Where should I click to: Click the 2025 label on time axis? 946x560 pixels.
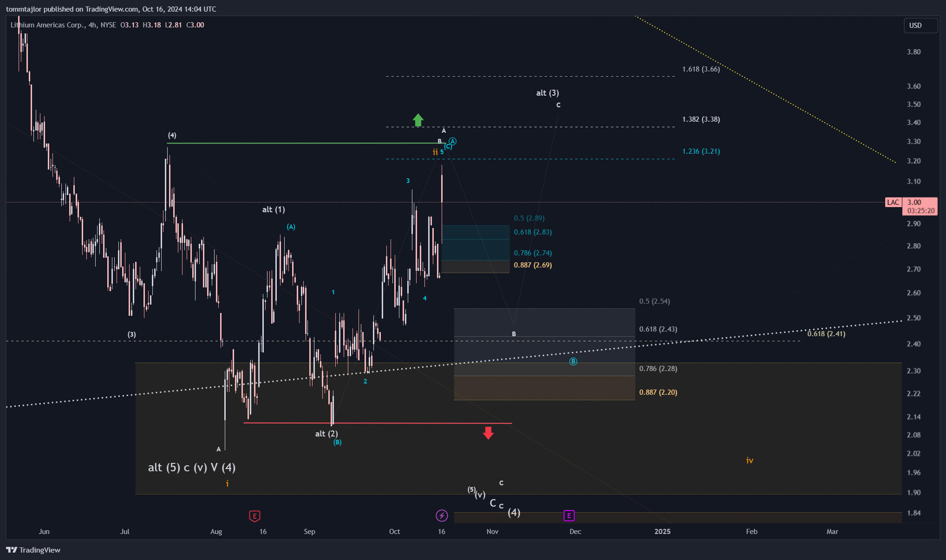coord(662,531)
